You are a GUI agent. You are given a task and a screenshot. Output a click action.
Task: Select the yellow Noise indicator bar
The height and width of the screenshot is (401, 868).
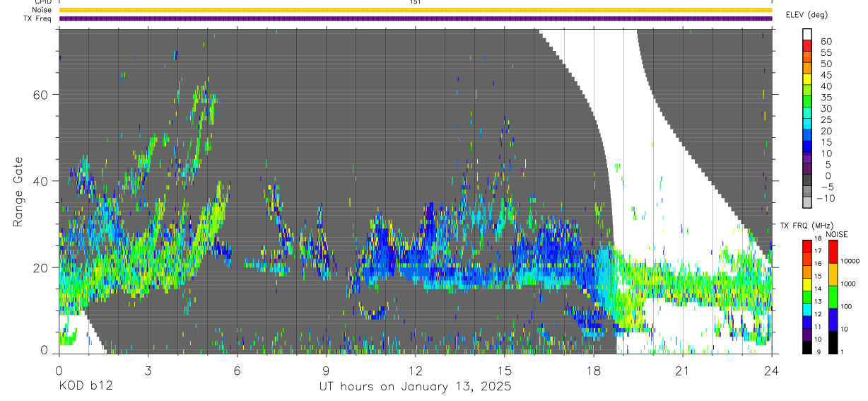[x=415, y=10]
